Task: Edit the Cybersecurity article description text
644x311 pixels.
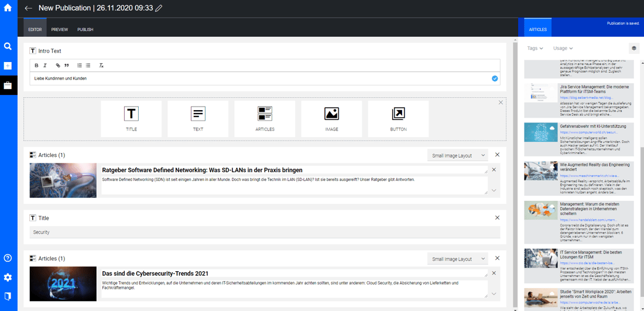Action: pyautogui.click(x=294, y=289)
